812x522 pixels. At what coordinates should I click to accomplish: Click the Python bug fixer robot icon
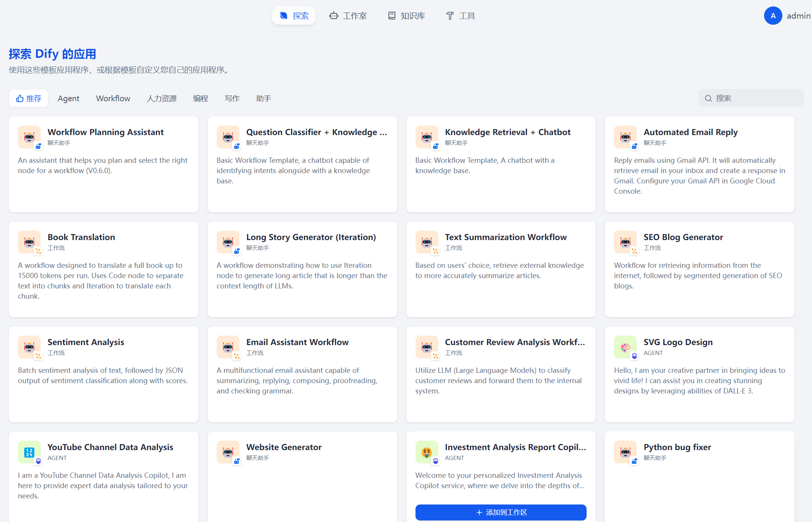[x=625, y=452]
